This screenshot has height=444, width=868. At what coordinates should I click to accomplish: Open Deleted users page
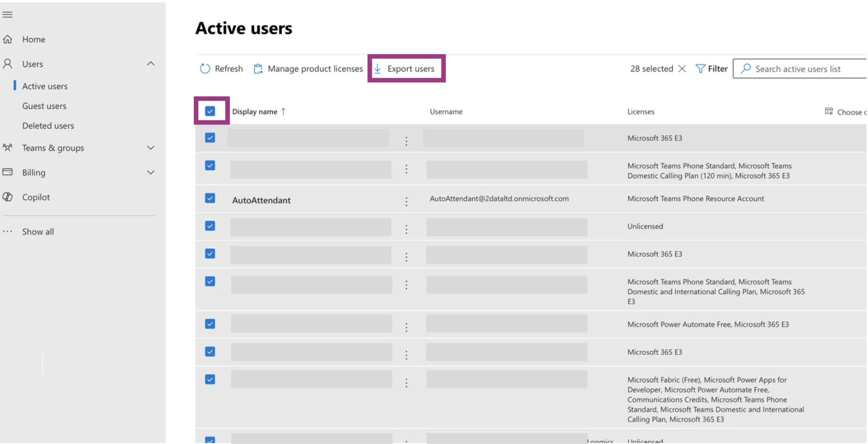[x=48, y=126]
